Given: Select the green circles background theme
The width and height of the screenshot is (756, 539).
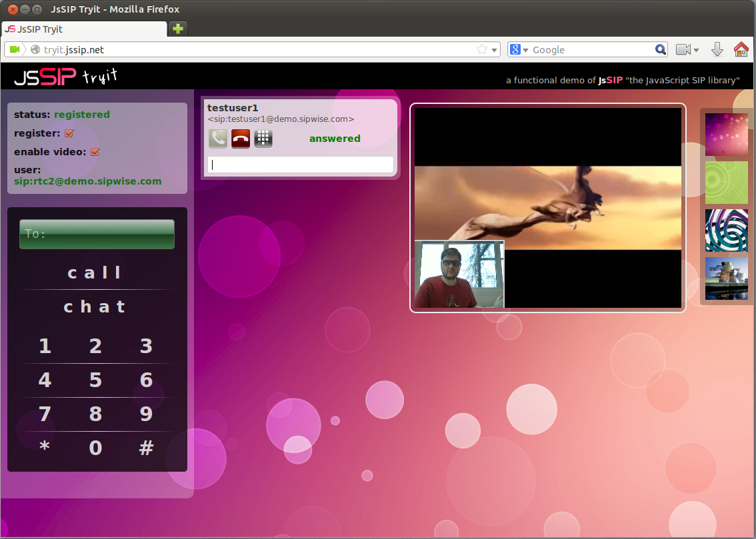Looking at the screenshot, I should tap(727, 183).
